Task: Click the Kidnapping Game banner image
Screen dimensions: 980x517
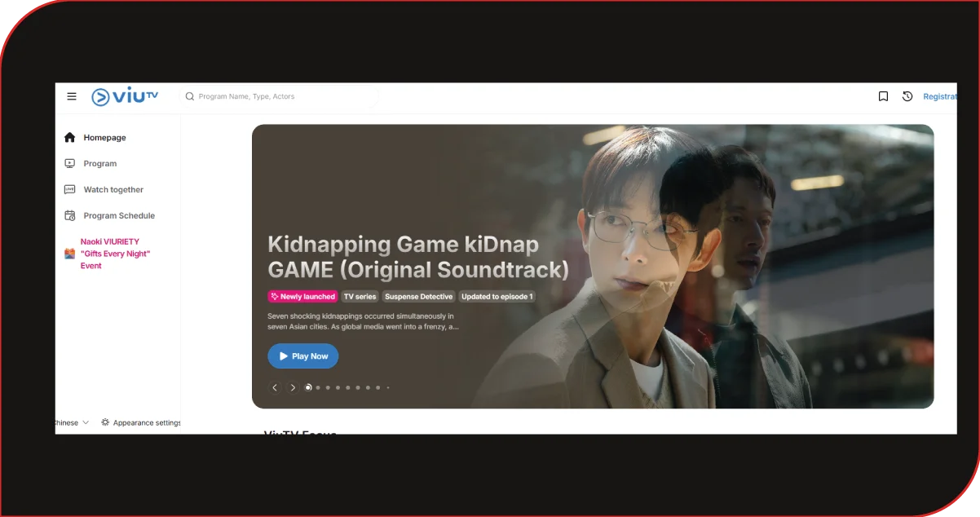Action: tap(593, 267)
